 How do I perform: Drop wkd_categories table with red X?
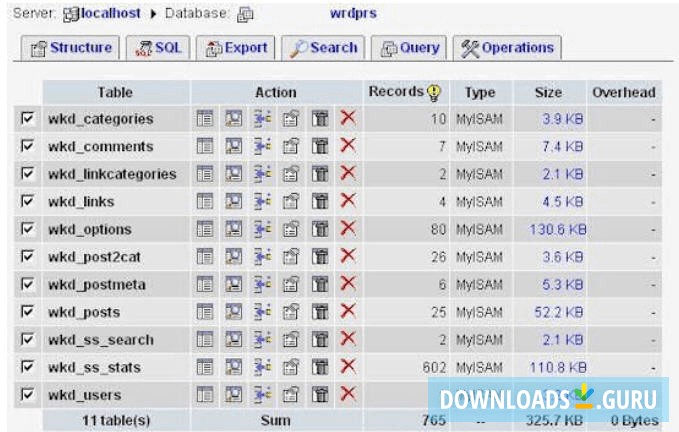348,118
